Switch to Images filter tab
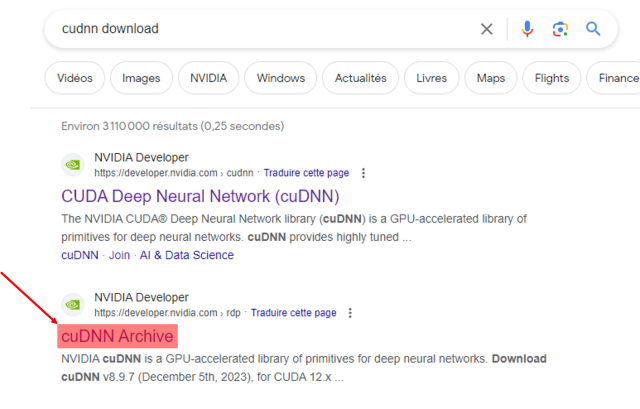The image size is (640, 409). [141, 78]
